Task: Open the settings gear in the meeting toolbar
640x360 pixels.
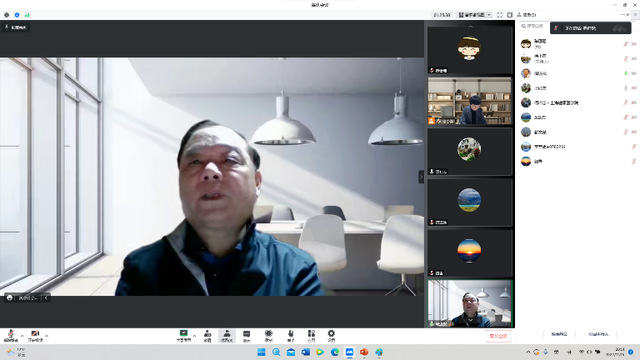Action: pyautogui.click(x=331, y=336)
